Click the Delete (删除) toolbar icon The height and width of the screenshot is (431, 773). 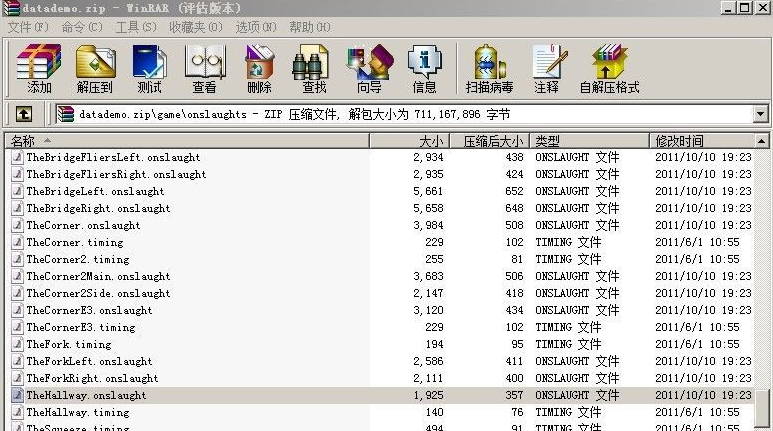pos(259,68)
